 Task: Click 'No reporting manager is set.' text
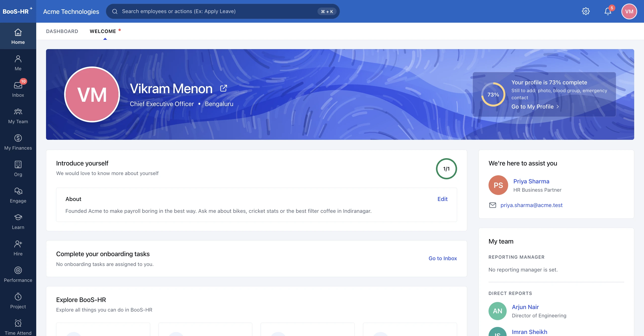click(x=523, y=270)
